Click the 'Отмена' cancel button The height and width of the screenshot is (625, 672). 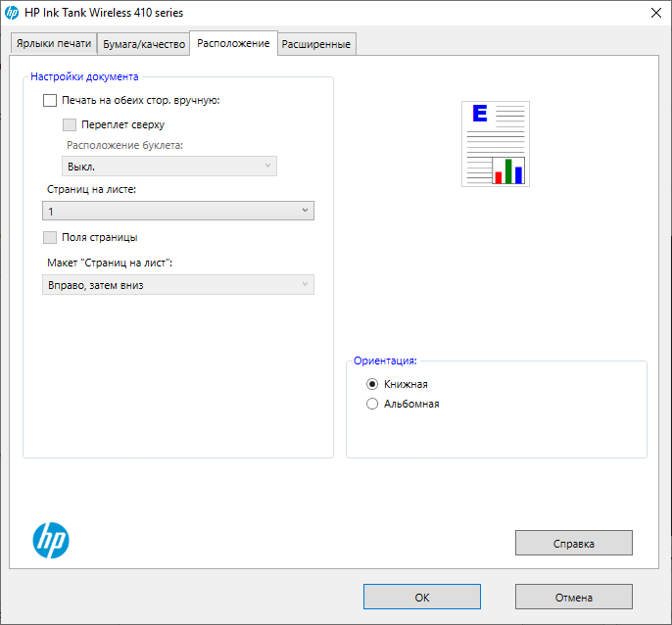(x=573, y=597)
